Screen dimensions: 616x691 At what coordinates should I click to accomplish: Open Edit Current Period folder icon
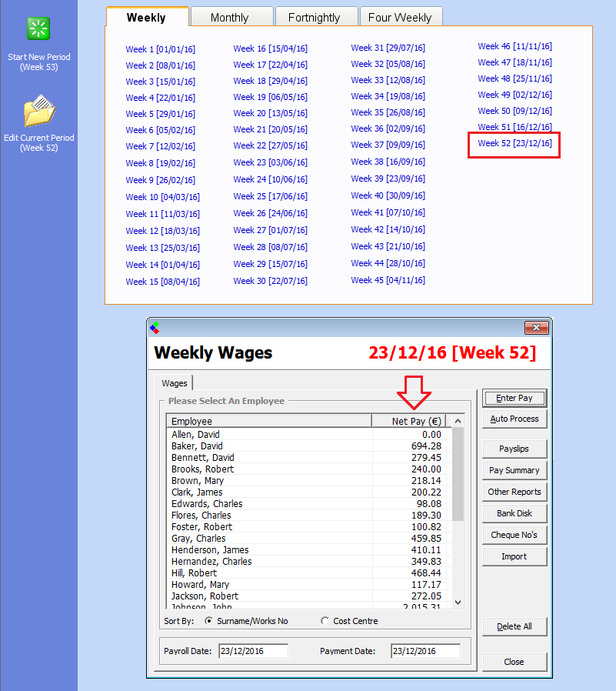click(38, 112)
